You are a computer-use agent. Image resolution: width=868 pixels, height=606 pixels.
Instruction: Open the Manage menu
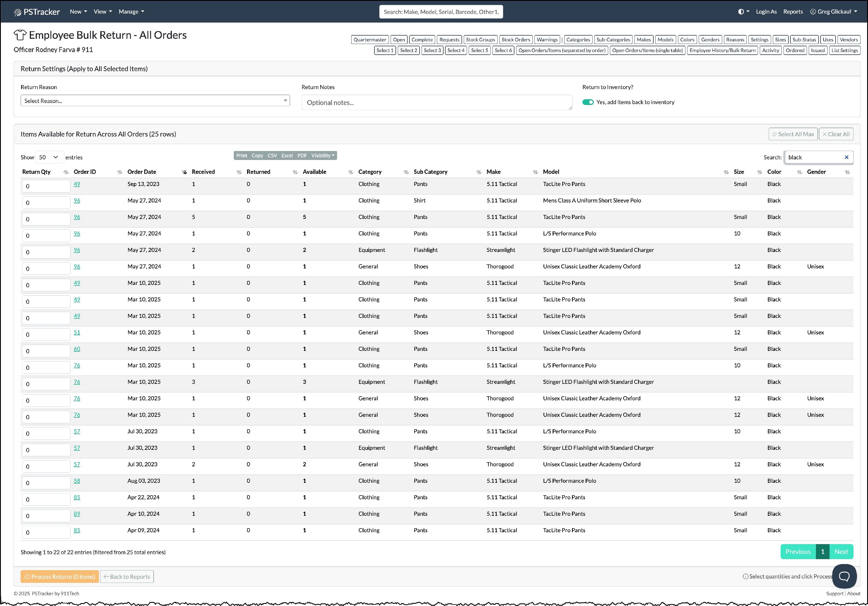click(x=131, y=12)
